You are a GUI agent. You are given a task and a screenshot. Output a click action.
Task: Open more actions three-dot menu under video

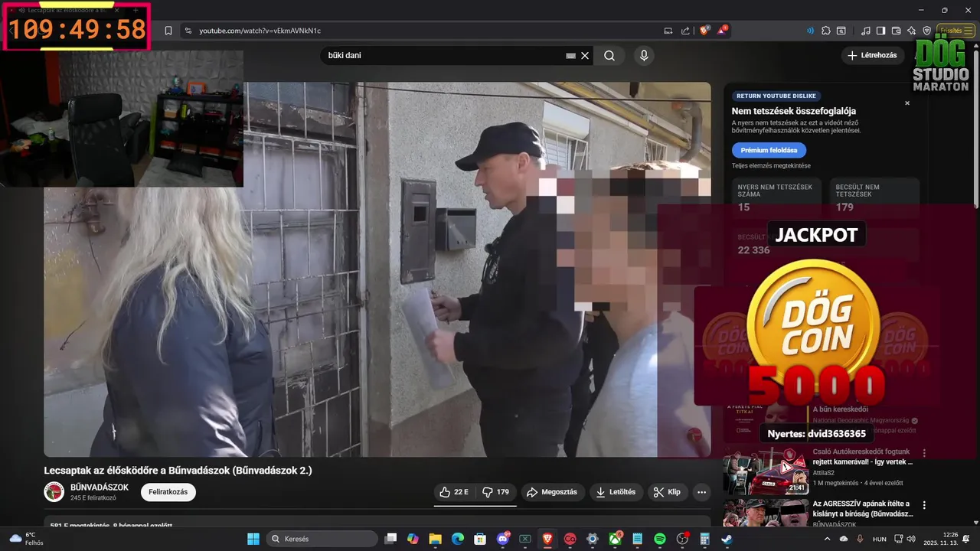[x=701, y=492]
